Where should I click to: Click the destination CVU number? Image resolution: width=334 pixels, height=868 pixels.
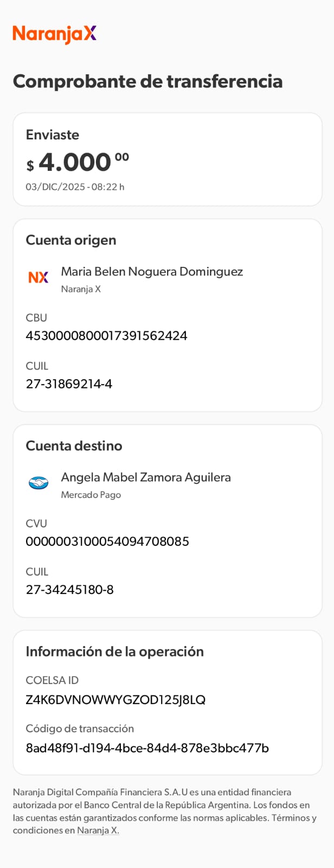click(107, 541)
